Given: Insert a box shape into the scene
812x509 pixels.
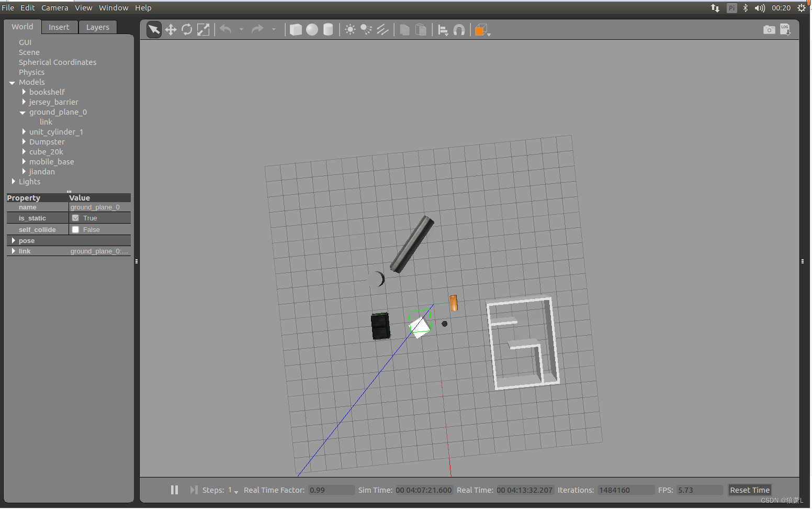Looking at the screenshot, I should (x=296, y=29).
